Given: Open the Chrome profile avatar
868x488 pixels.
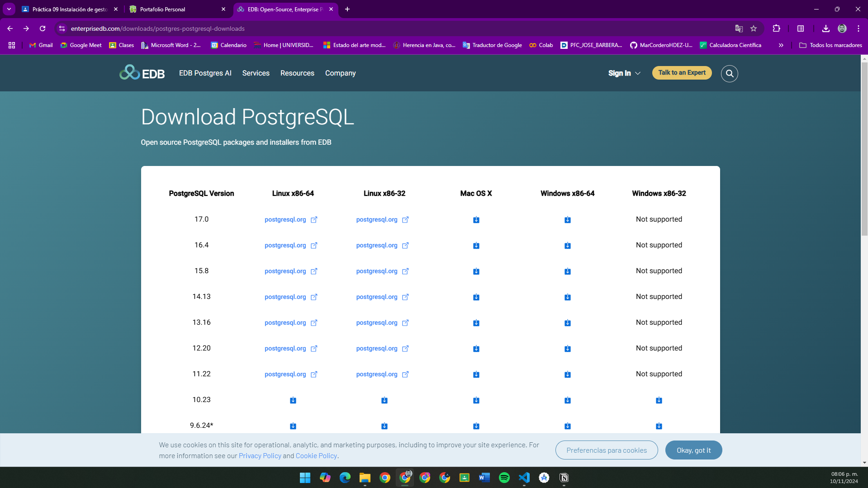Looking at the screenshot, I should [842, 28].
